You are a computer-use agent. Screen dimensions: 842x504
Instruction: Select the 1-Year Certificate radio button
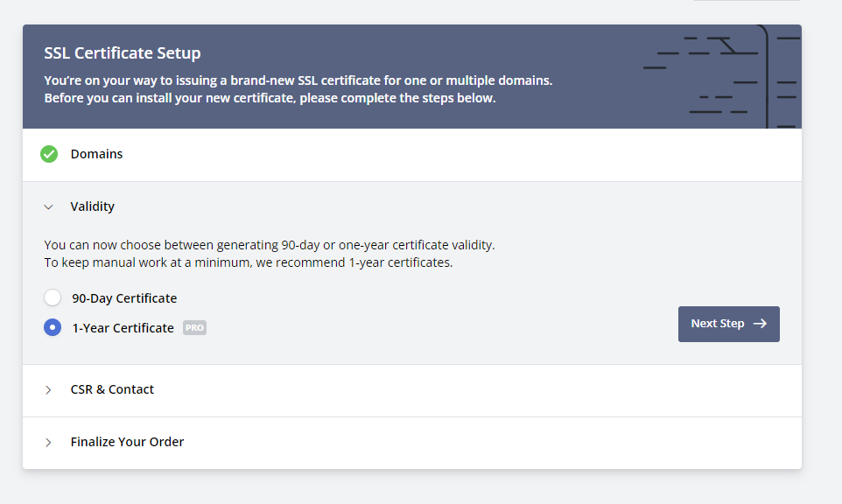53,328
